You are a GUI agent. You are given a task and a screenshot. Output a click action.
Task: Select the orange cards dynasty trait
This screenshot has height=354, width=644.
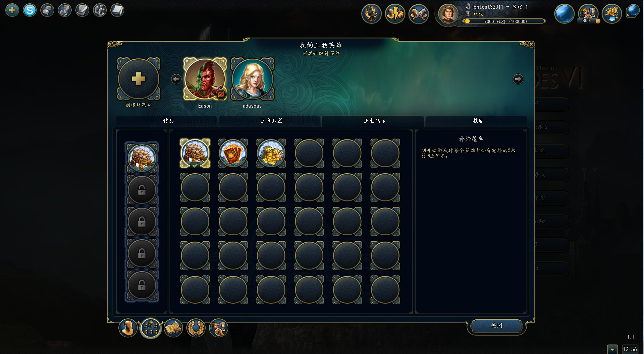[233, 153]
